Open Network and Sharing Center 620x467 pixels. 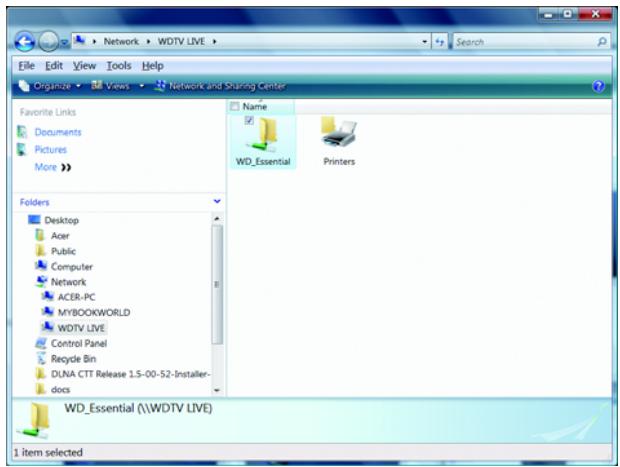[x=220, y=86]
